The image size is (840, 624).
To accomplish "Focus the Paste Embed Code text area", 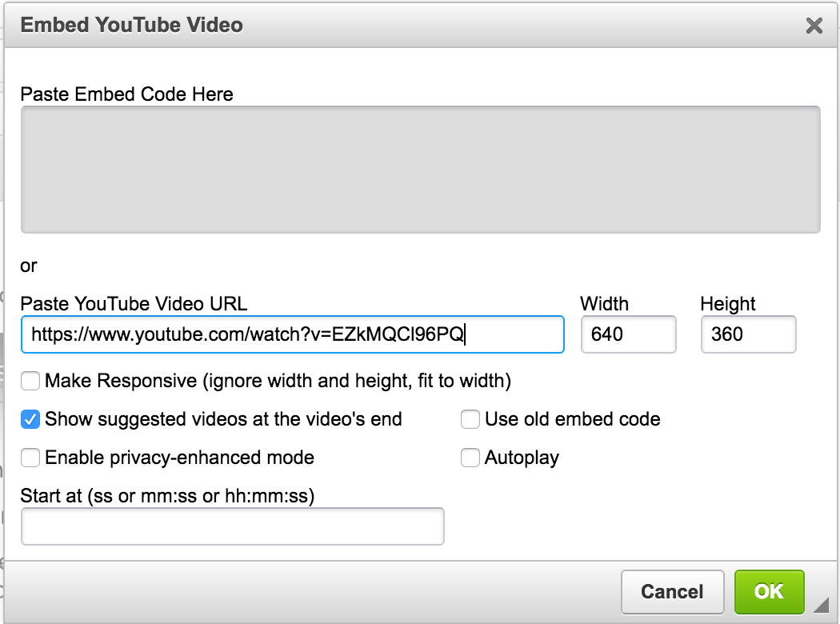I will click(x=420, y=169).
